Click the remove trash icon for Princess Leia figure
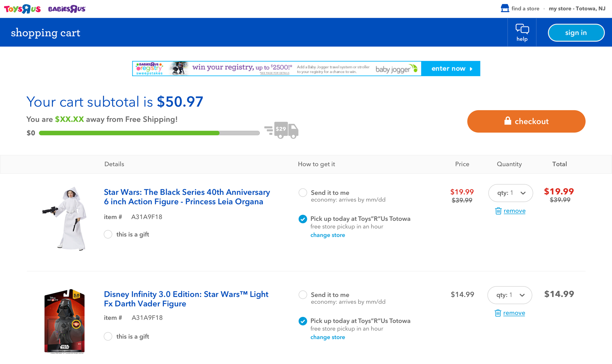The height and width of the screenshot is (364, 612). click(x=498, y=211)
